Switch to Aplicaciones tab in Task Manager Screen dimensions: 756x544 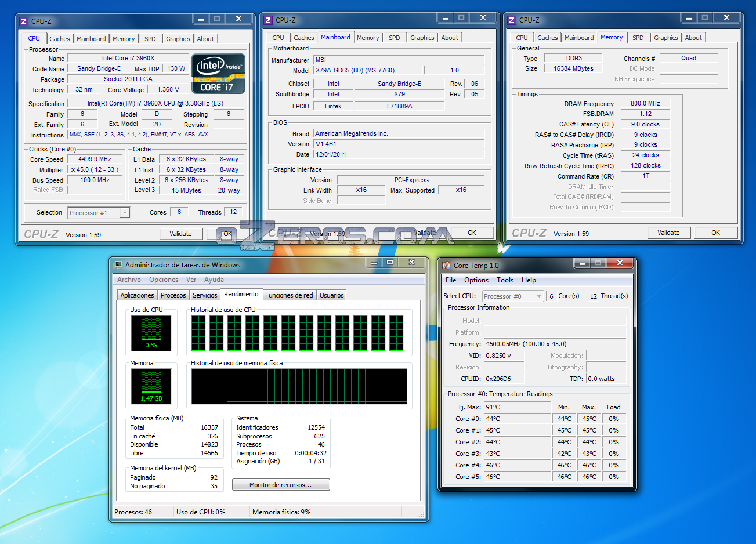[x=137, y=295]
